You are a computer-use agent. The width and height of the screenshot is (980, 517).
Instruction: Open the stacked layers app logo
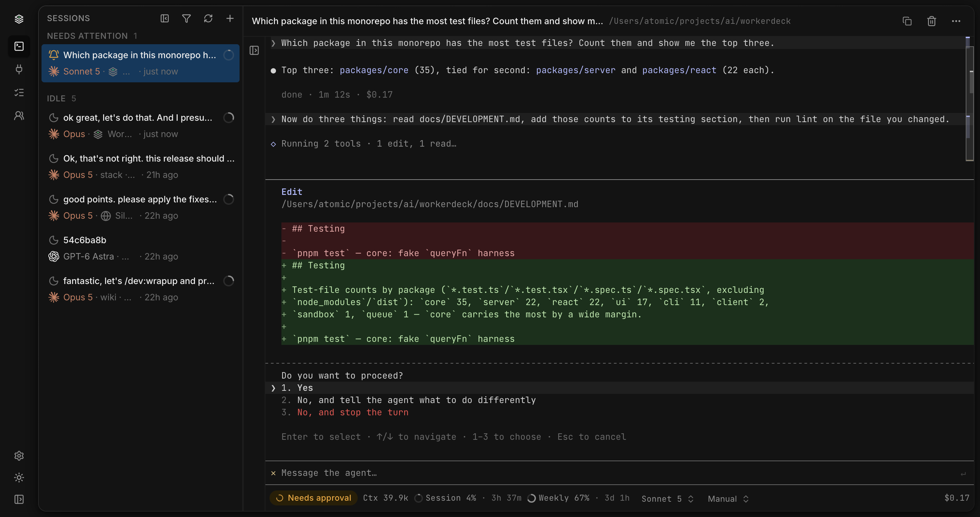click(19, 19)
